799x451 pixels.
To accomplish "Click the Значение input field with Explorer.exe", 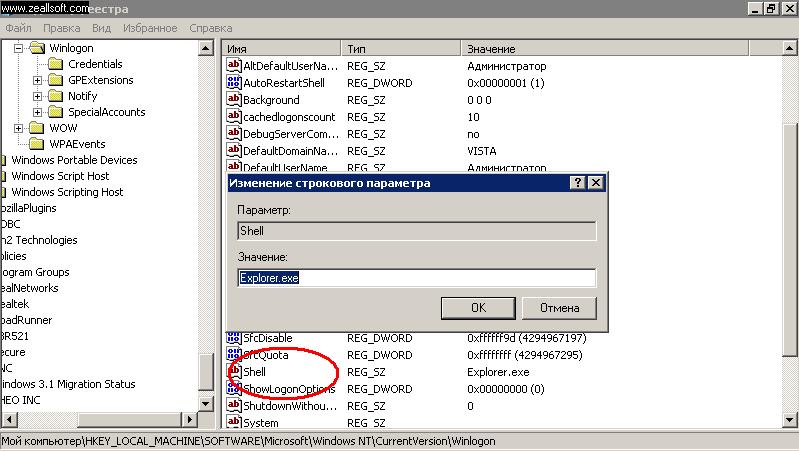I will [416, 278].
